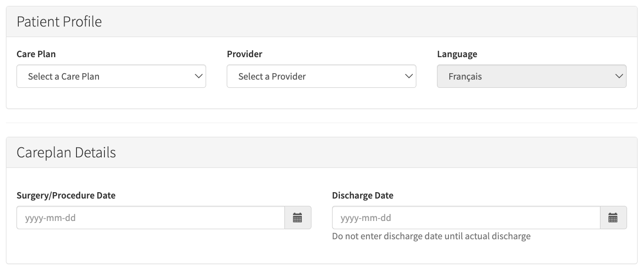Click the discharge date help text

click(431, 237)
